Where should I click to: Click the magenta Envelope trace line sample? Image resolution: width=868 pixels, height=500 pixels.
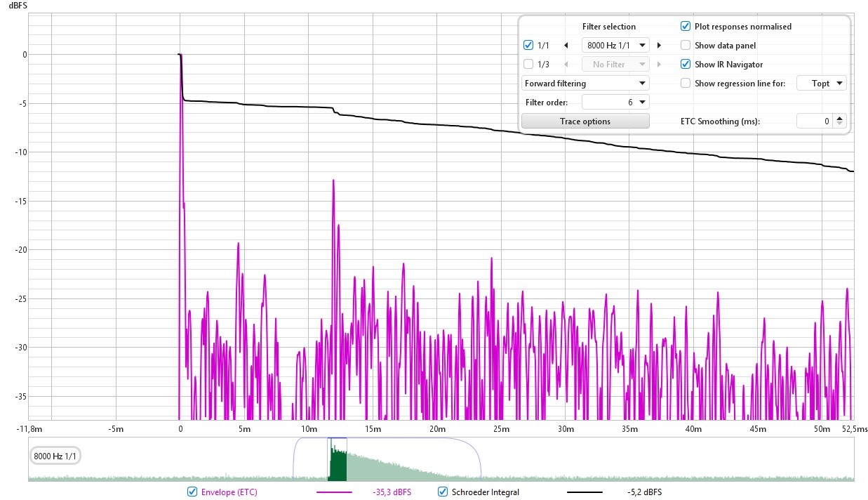point(335,492)
